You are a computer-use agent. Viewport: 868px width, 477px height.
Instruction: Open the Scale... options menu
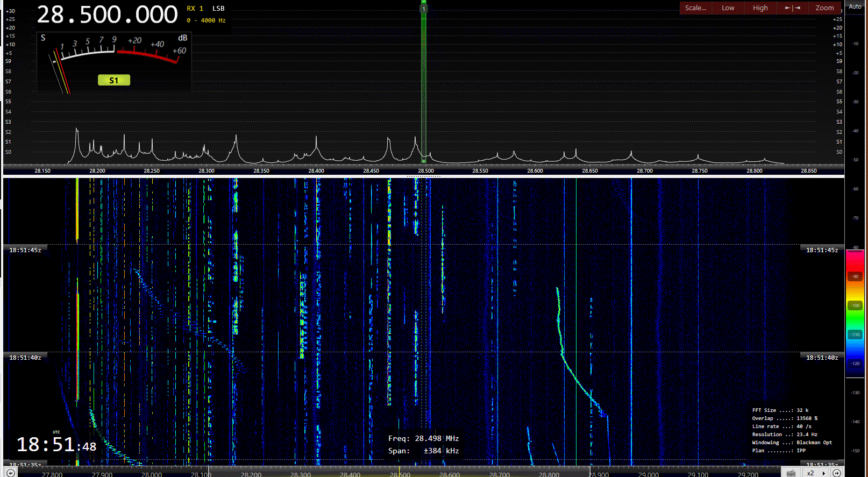pos(695,8)
